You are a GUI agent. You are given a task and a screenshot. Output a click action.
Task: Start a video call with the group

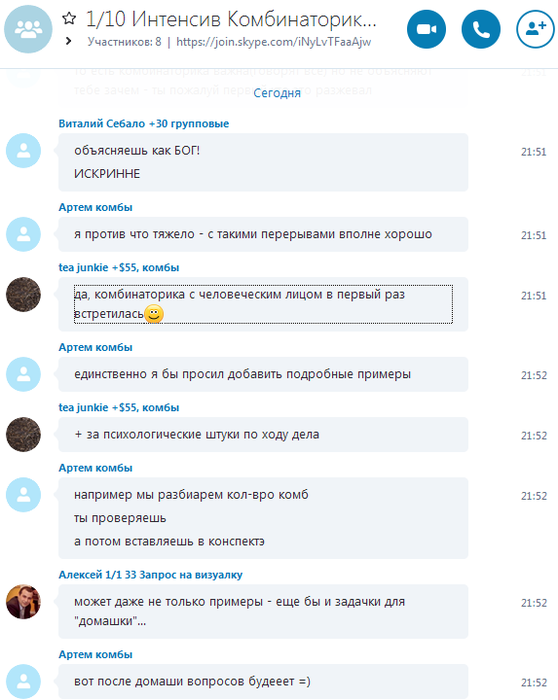426,29
